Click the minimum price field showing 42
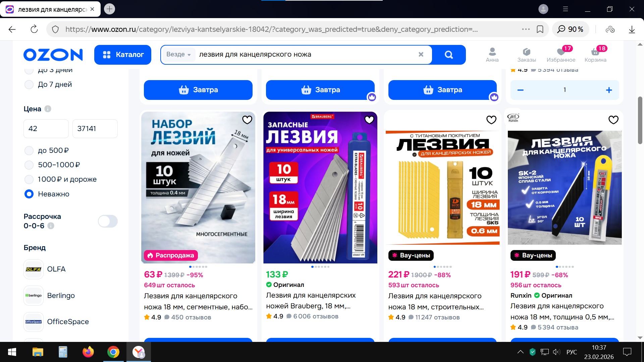This screenshot has height=362, width=644. coord(46,129)
